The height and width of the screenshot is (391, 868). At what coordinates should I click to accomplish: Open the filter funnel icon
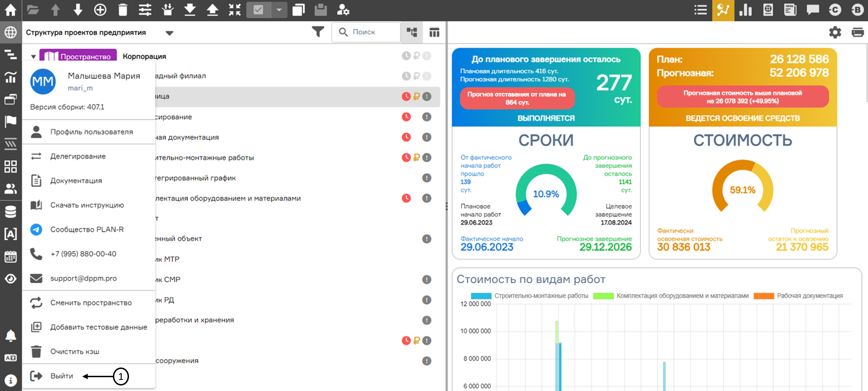318,32
